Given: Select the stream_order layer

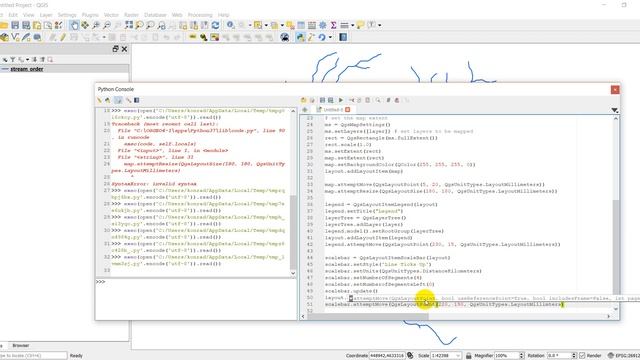Looking at the screenshot, I should [27, 69].
